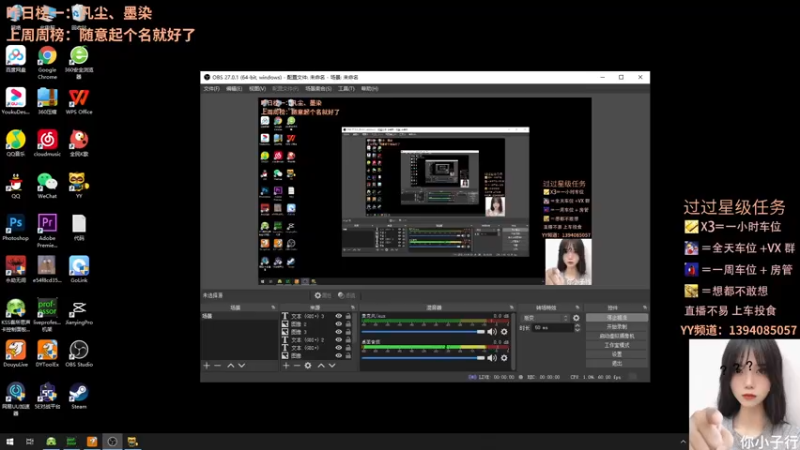Image resolution: width=800 pixels, height=450 pixels.
Task: Open the 场景集合(S) menu in OBS
Action: [318, 89]
